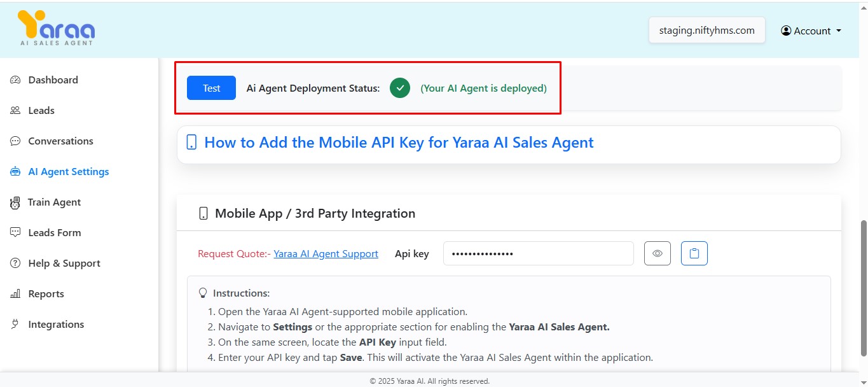Click the phone icon in the how-to heading

(x=191, y=142)
